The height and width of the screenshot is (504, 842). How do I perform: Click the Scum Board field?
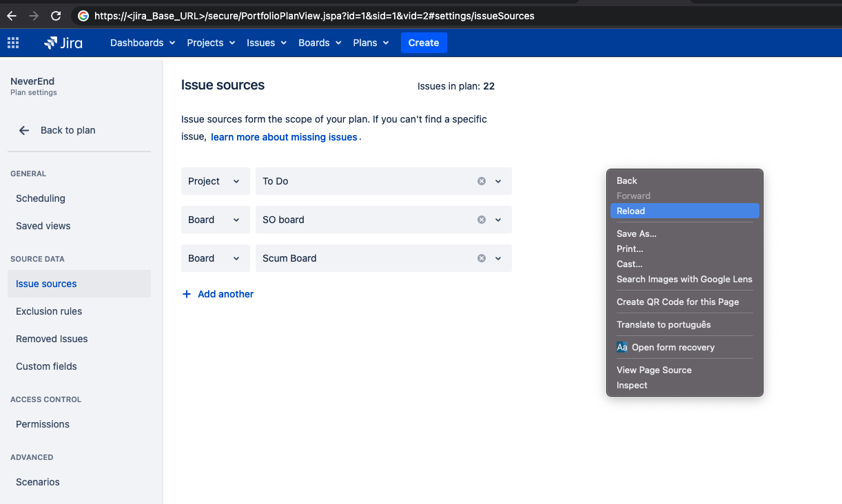pyautogui.click(x=383, y=258)
